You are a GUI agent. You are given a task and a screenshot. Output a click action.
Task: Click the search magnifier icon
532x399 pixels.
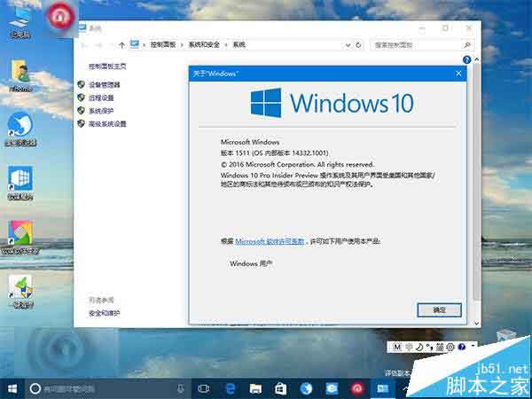point(467,45)
